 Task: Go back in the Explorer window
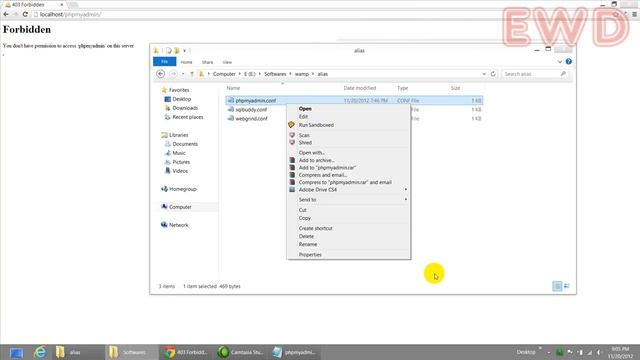[x=160, y=74]
